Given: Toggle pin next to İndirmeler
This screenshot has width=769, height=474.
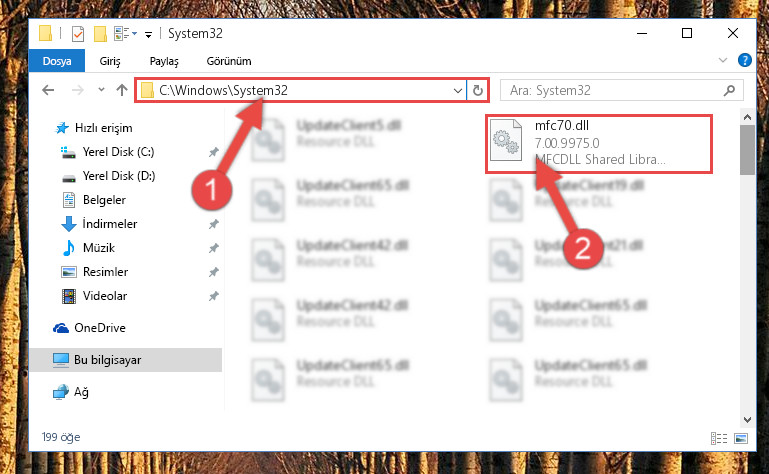Looking at the screenshot, I should 213,224.
